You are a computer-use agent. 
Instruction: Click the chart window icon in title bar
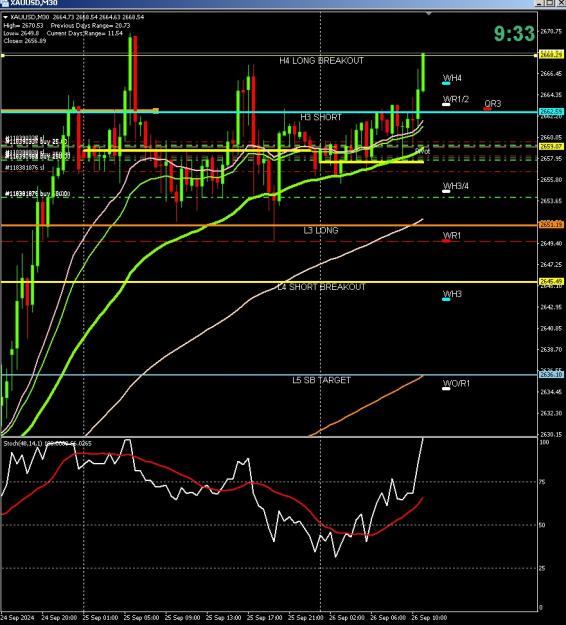pos(5,3)
